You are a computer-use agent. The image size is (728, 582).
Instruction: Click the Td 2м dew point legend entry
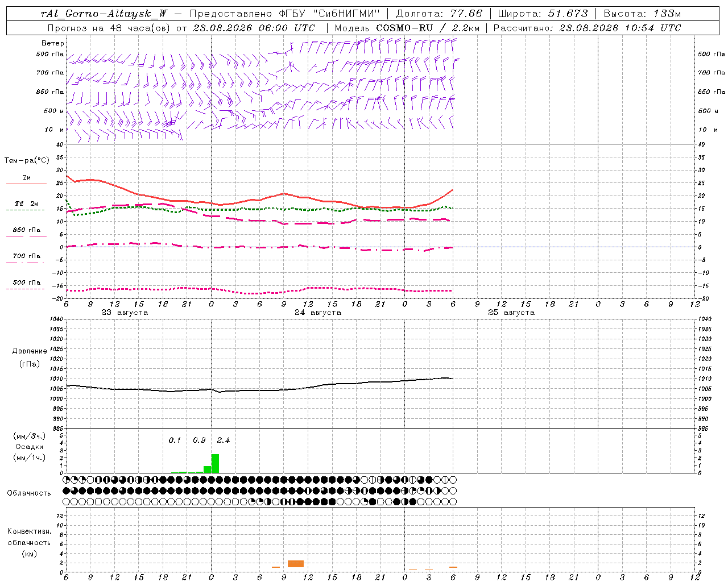coord(26,203)
